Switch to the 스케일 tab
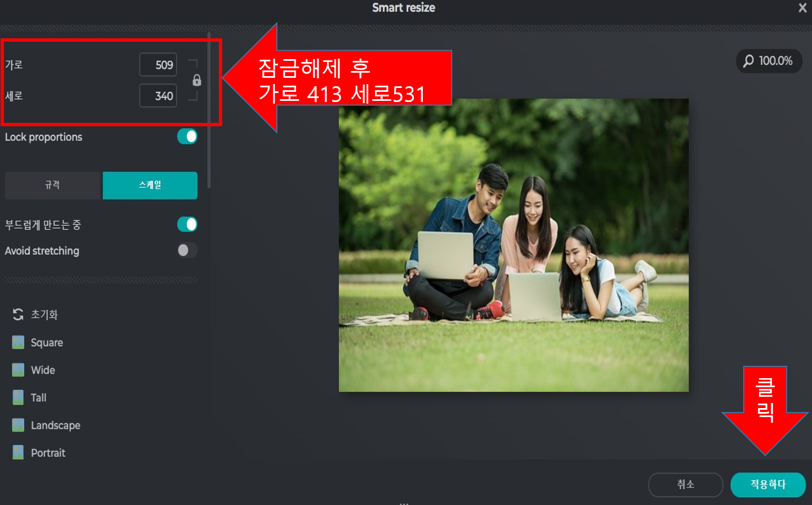 [x=150, y=185]
